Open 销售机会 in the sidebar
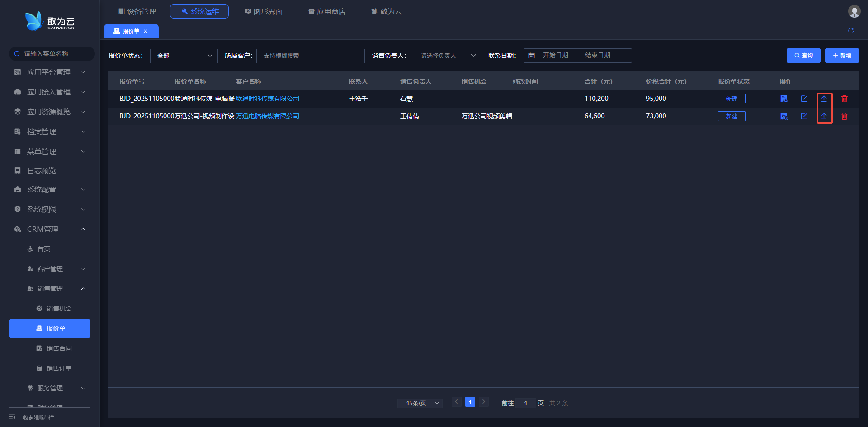Viewport: 868px width, 427px height. 50,309
